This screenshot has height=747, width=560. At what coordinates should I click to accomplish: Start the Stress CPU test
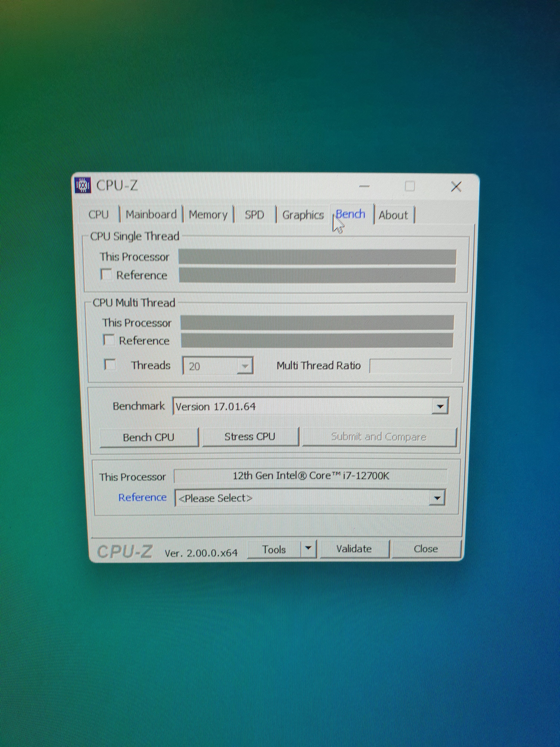coord(250,437)
